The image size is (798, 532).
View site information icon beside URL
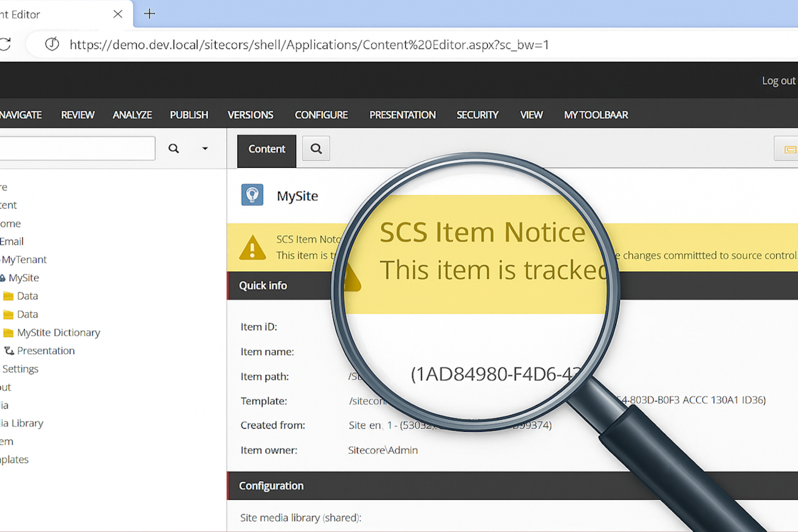[x=52, y=44]
